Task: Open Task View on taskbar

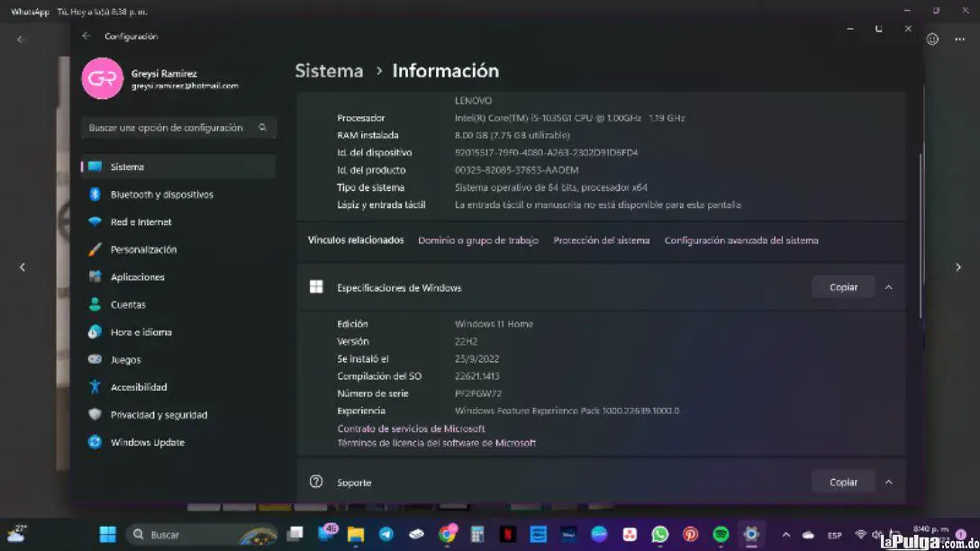Action: click(295, 534)
